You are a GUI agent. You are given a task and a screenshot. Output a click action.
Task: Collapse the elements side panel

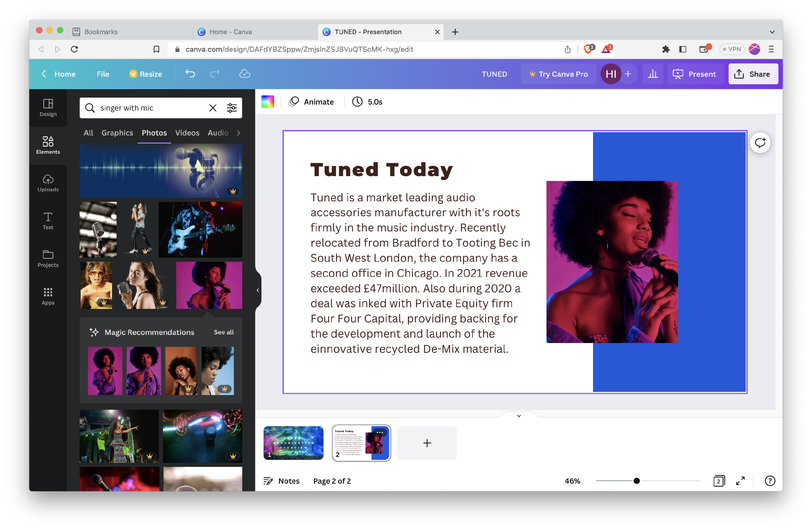pyautogui.click(x=258, y=290)
